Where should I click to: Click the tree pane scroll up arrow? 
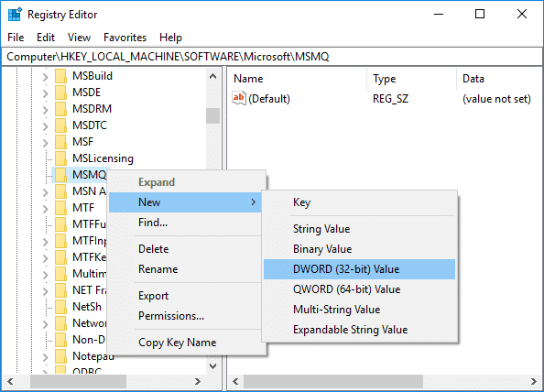[213, 76]
